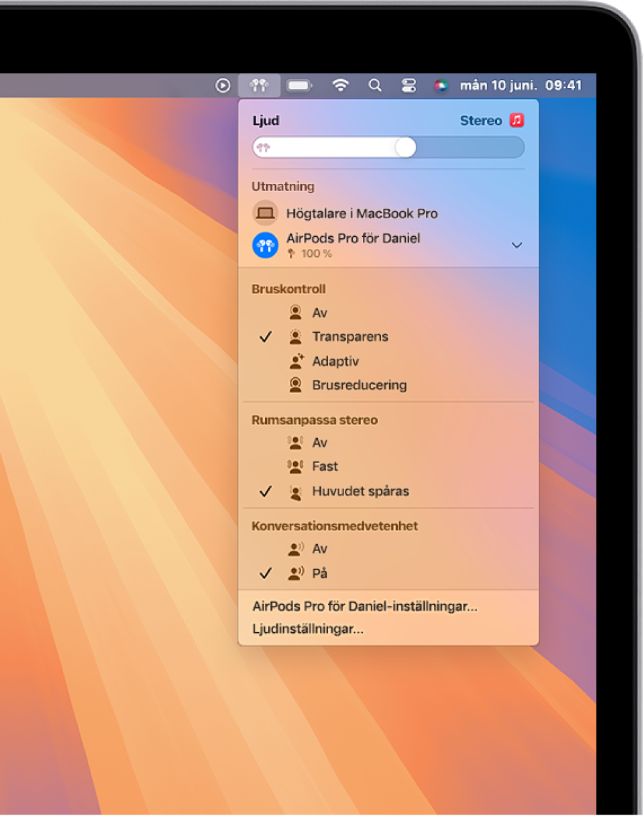Open Spotlight search magnifier
Screen dimensions: 644x816
[376, 85]
